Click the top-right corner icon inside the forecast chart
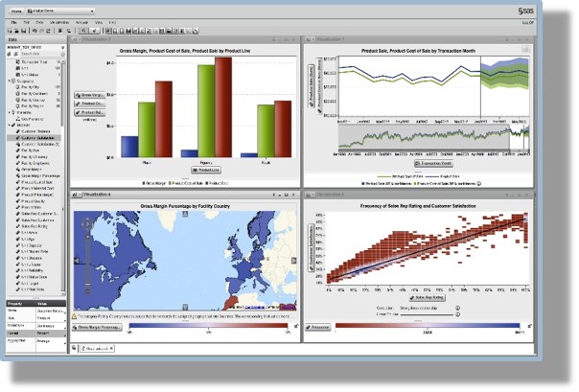 coord(526,50)
